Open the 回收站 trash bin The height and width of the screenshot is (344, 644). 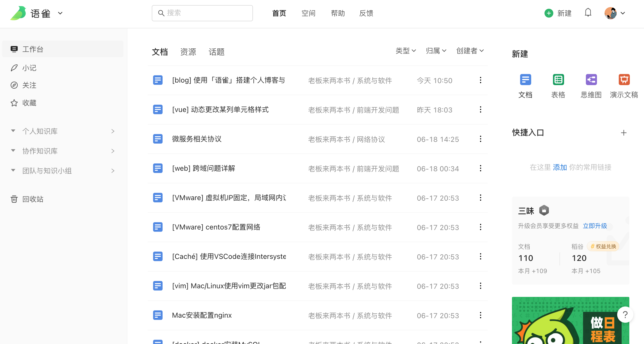pos(33,199)
